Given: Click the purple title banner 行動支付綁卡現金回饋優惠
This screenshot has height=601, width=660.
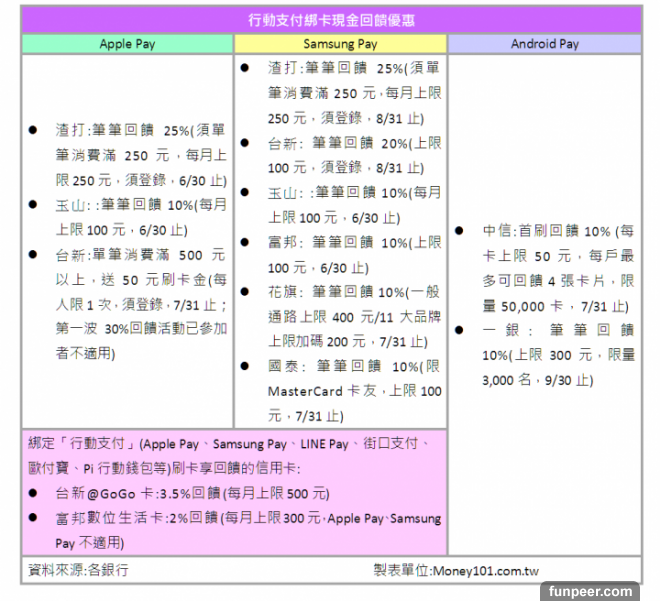Looking at the screenshot, I should pyautogui.click(x=331, y=20).
